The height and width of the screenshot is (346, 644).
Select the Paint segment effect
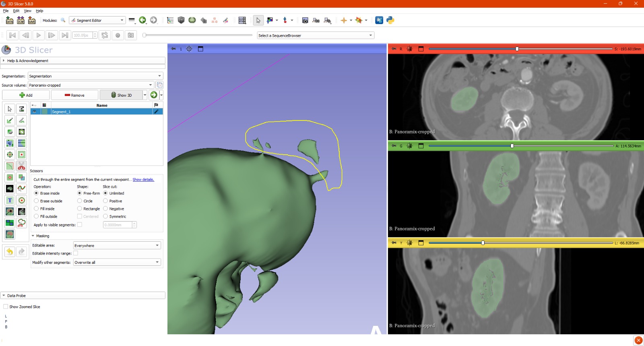click(10, 120)
